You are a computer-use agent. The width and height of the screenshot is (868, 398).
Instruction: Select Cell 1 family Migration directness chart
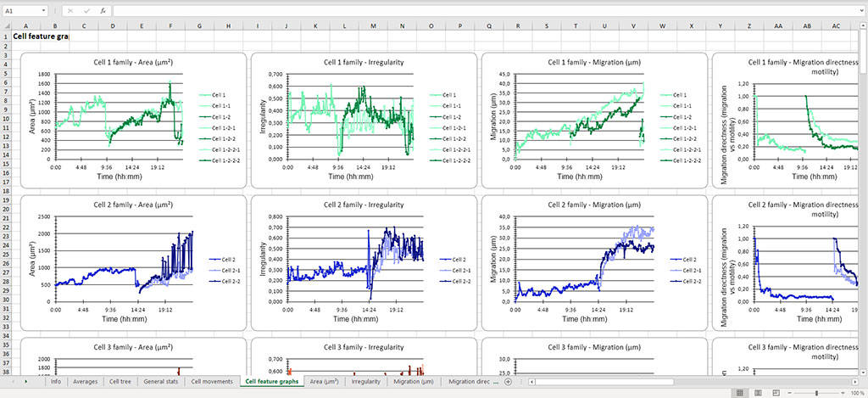[786, 121]
